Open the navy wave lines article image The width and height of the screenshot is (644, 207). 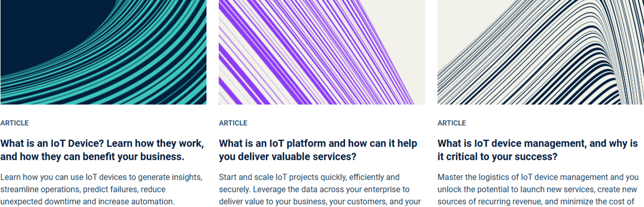[x=540, y=52]
